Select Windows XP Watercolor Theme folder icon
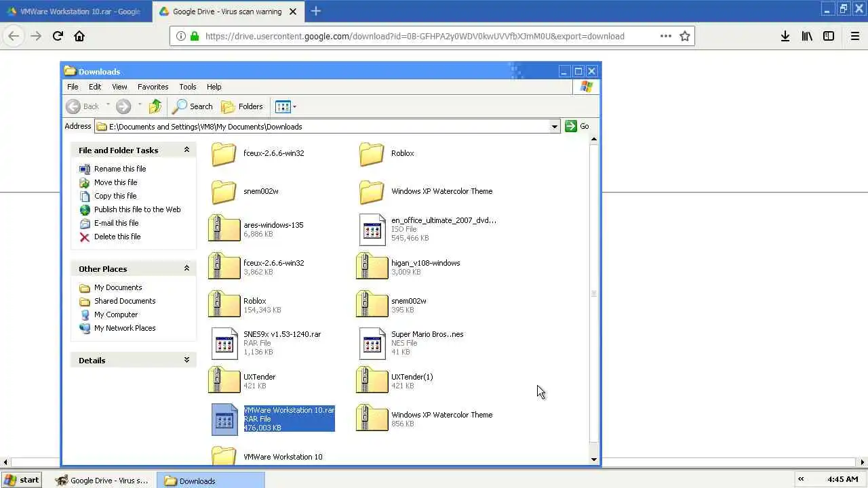The height and width of the screenshot is (488, 868). [372, 192]
